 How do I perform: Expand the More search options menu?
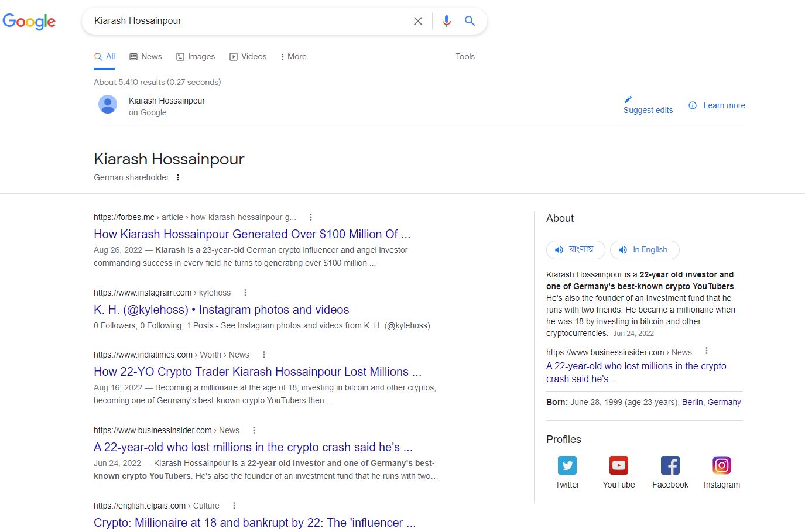(x=293, y=57)
